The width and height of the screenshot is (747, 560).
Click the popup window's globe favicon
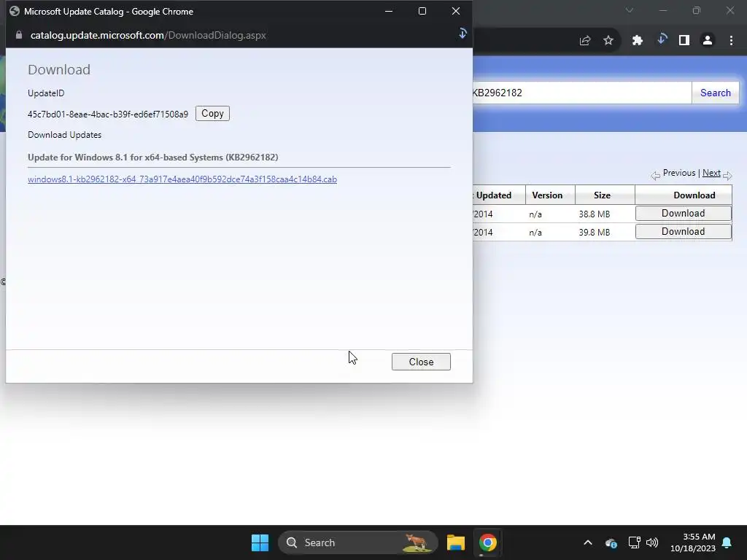click(x=15, y=11)
